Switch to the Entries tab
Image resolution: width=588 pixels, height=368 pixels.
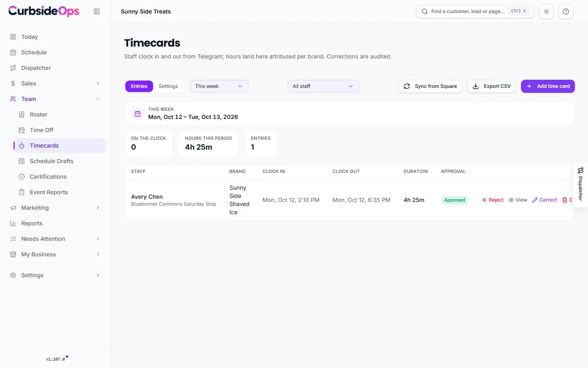[x=139, y=86]
